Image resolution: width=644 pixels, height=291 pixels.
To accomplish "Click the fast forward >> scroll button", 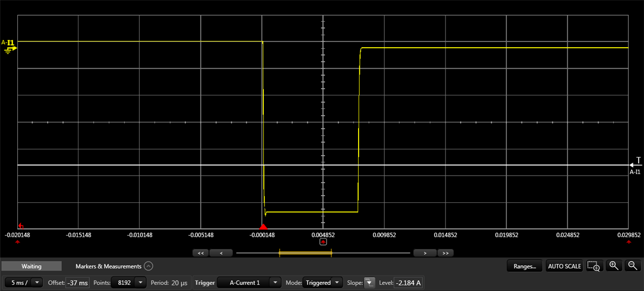I will (446, 253).
